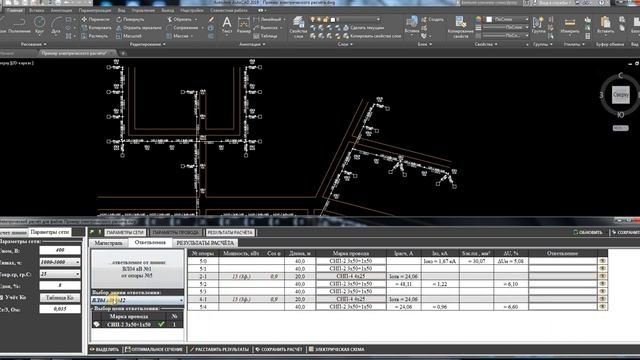640x360 pixels.
Task: Open Свойства слоя layer properties
Action: pyautogui.click(x=298, y=27)
